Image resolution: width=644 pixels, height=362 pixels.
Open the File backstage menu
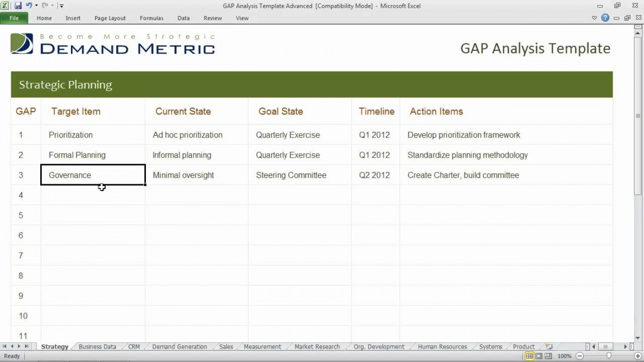coord(14,18)
